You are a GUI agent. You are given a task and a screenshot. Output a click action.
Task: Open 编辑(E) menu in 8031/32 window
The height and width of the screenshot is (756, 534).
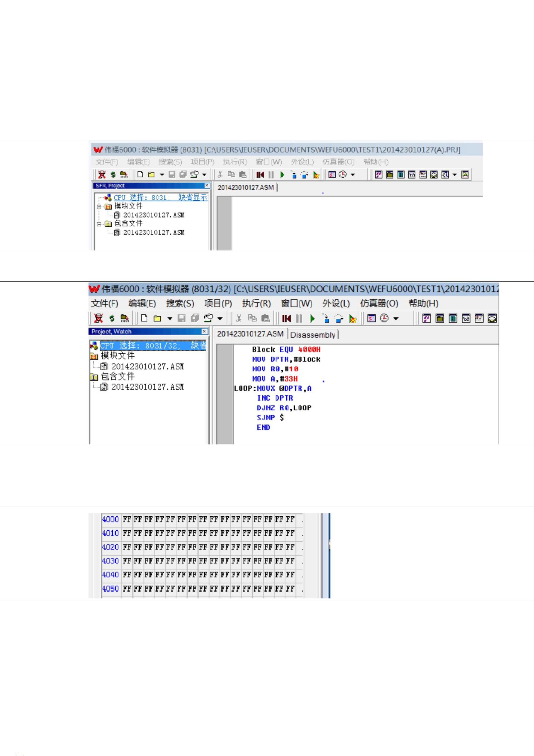pos(142,303)
